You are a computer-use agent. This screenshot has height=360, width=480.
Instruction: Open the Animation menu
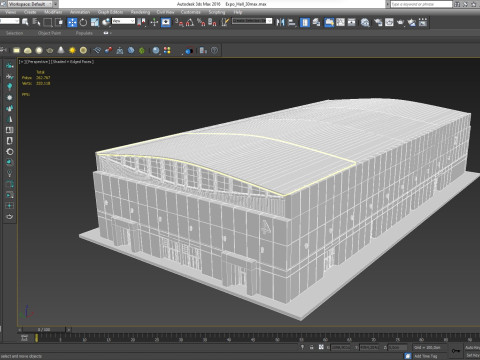[x=80, y=12]
